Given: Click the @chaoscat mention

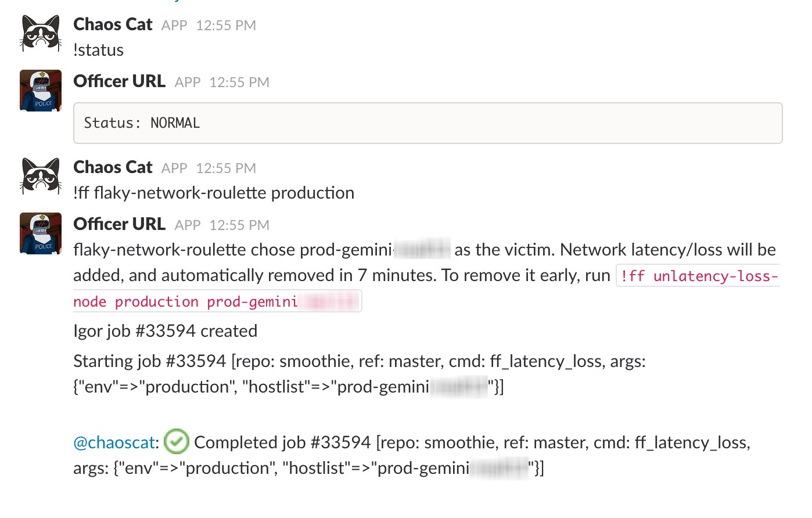Looking at the screenshot, I should pyautogui.click(x=115, y=443).
